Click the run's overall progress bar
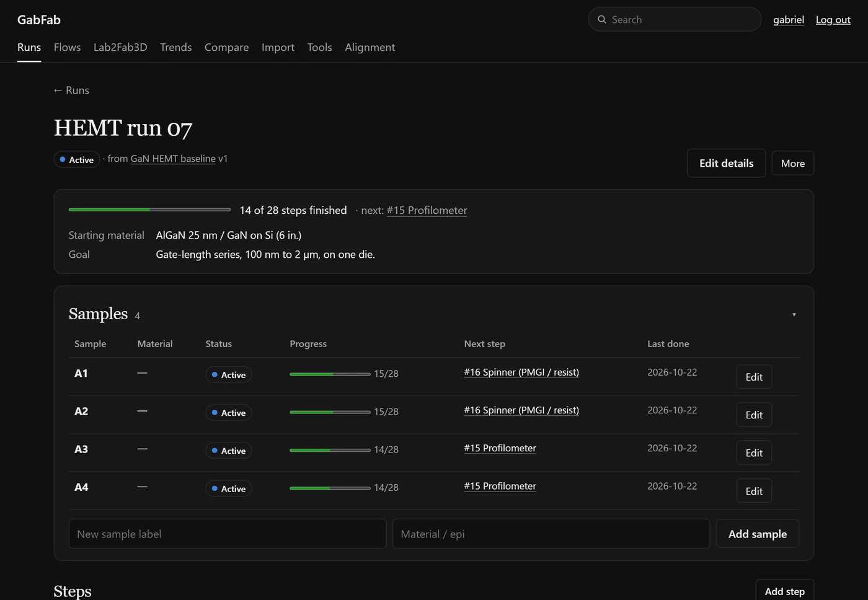 [x=149, y=210]
